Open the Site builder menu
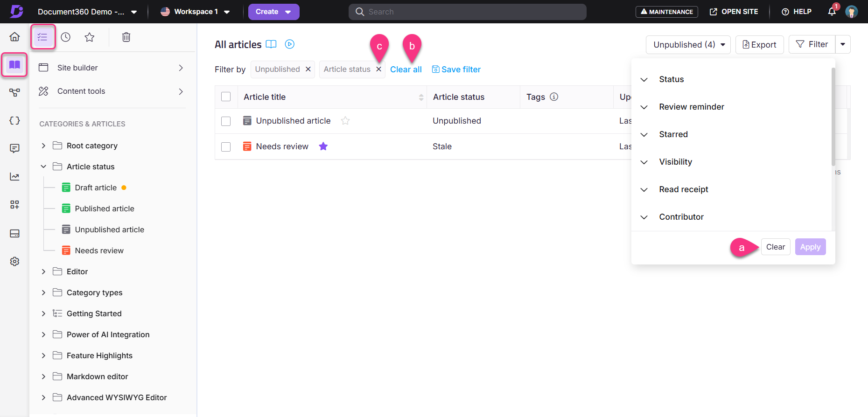This screenshot has height=417, width=868. [111, 68]
